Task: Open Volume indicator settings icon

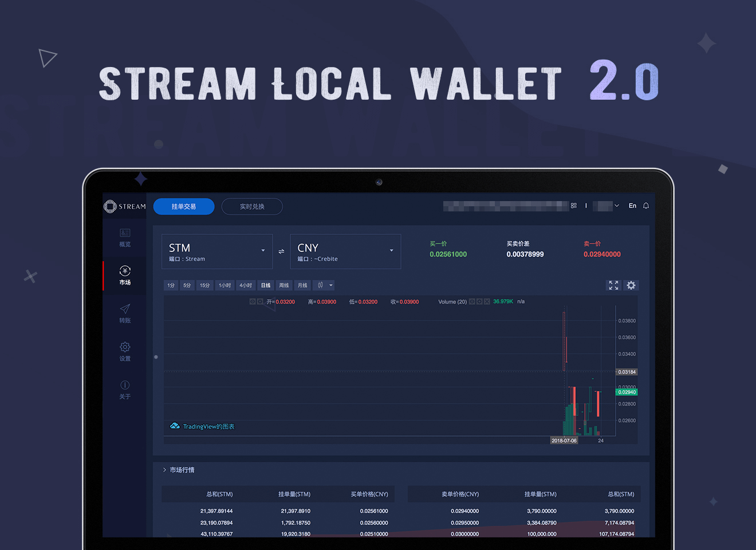Action: tap(479, 301)
